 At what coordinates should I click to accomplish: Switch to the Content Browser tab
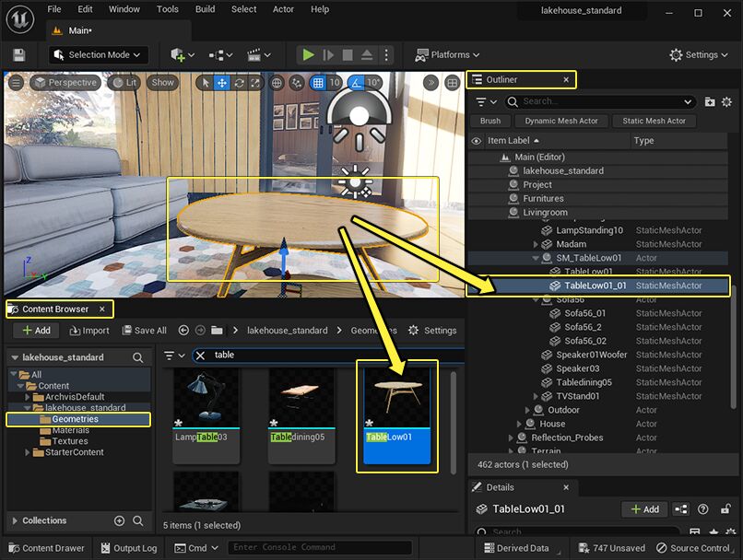53,309
